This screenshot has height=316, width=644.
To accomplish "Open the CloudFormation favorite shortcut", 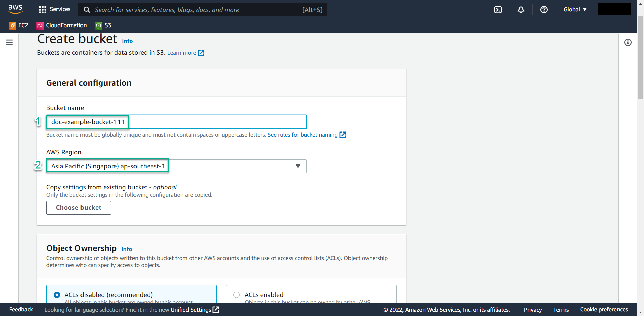I will (x=61, y=25).
